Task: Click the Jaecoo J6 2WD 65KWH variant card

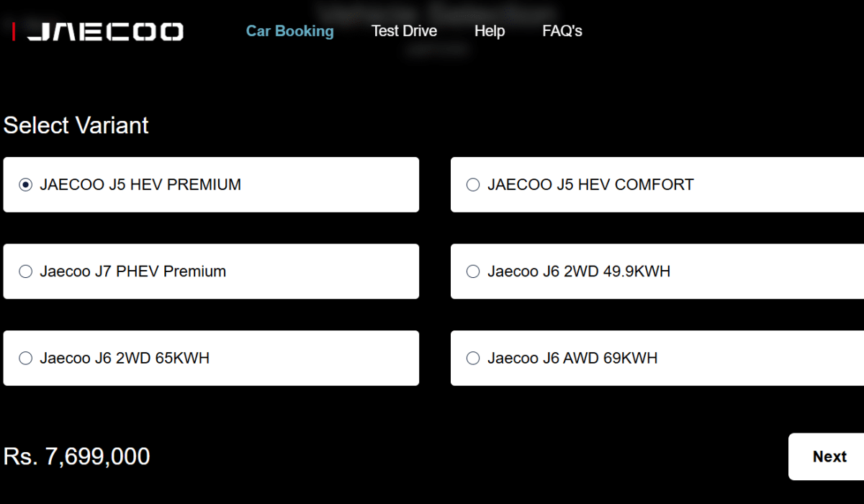Action: coord(211,358)
